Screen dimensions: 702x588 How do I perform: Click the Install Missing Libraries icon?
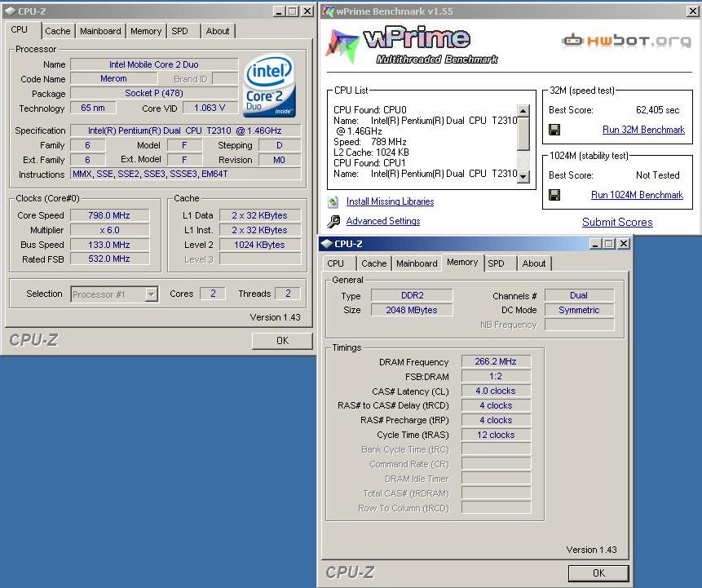[x=333, y=202]
